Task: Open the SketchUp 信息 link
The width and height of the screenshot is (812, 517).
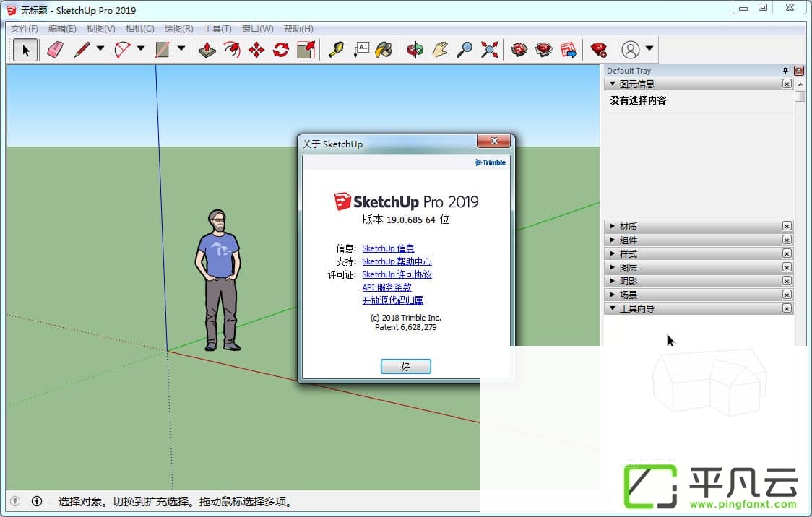Action: [x=388, y=248]
